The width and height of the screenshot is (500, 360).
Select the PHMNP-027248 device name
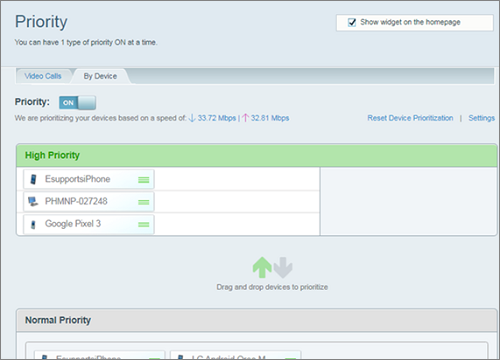point(76,201)
